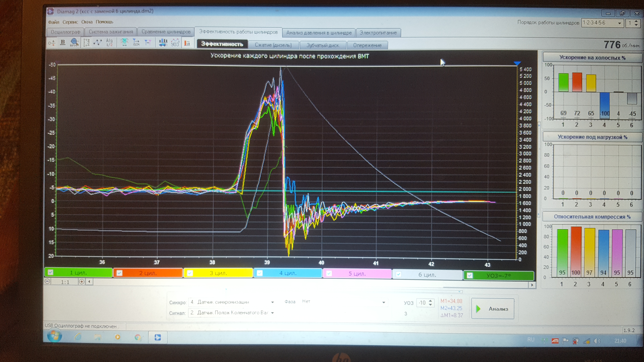
Task: Click the Alg 1/2 algorithm icon
Action: (109, 43)
